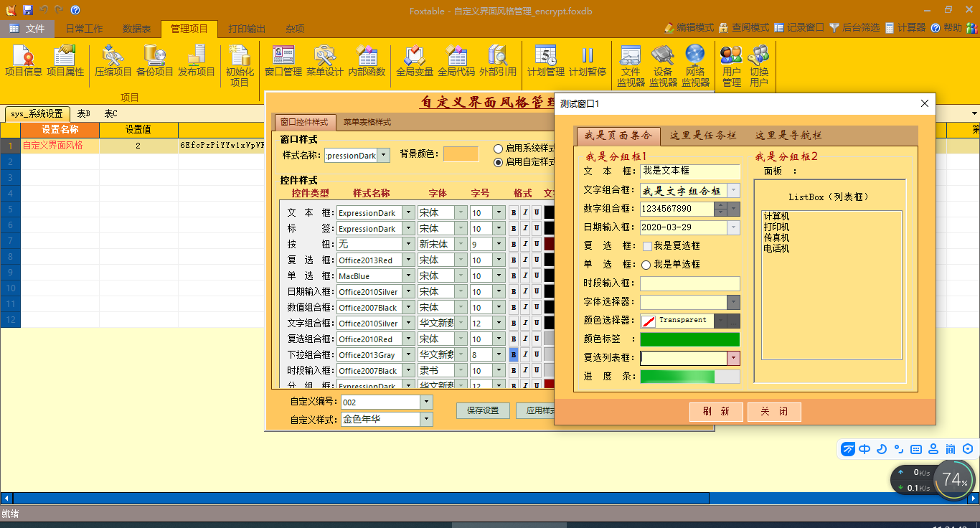
Task: Open 自定义编号 dropdown showing 002
Action: tap(426, 402)
